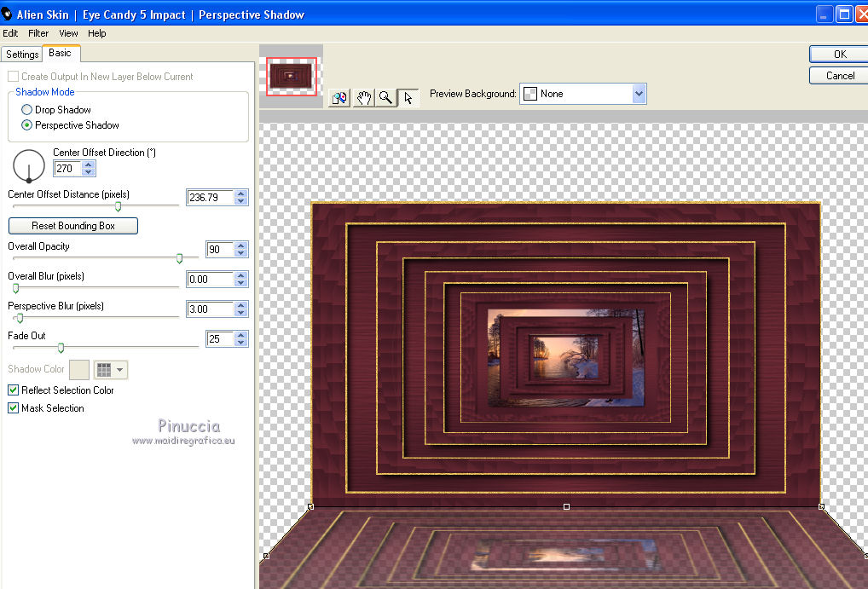Click the Center Offset Direction dial
The width and height of the screenshot is (868, 589).
(x=29, y=165)
